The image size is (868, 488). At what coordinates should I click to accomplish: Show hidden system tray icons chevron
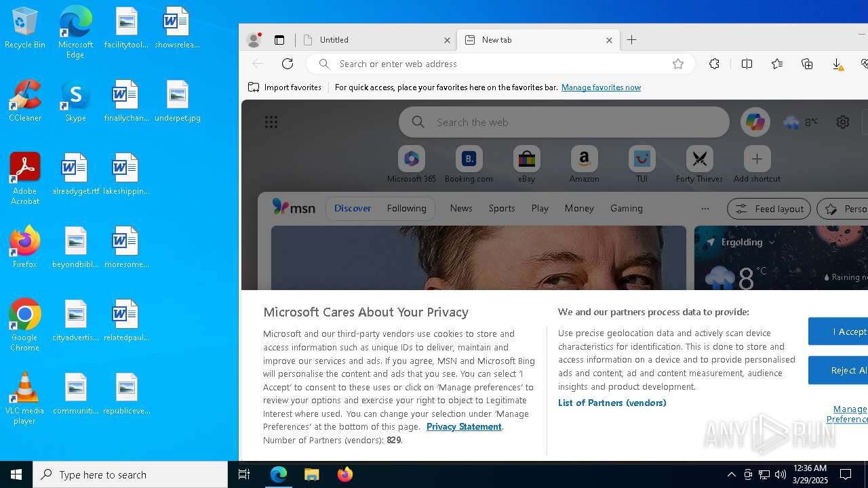(732, 474)
